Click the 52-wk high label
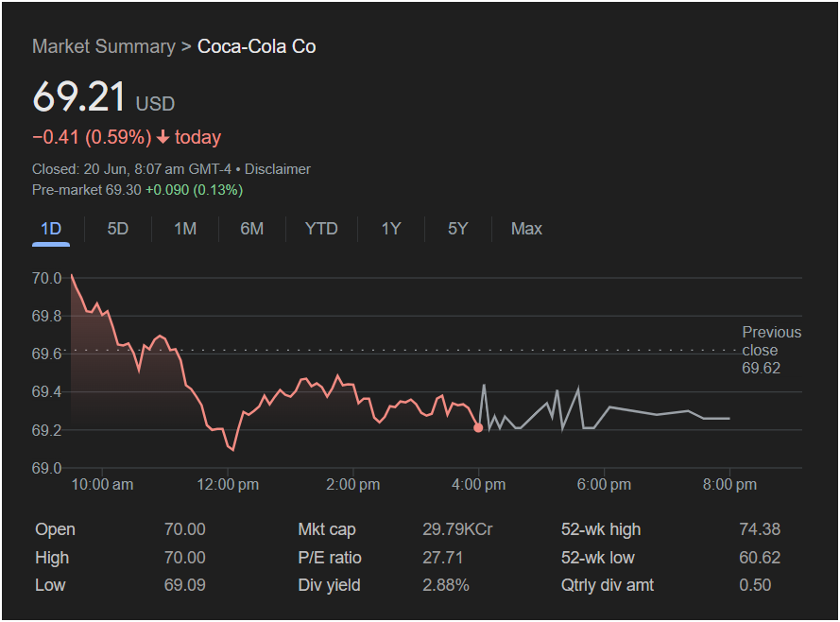 click(601, 529)
